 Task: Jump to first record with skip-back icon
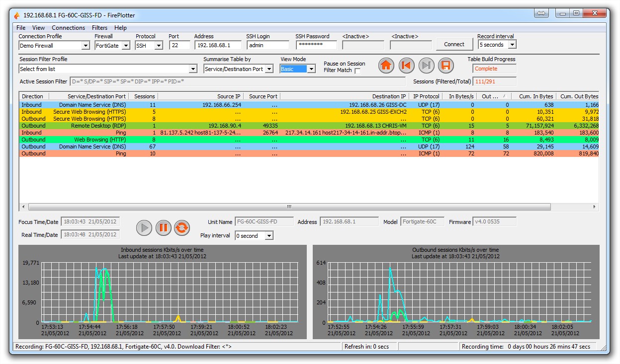click(406, 66)
